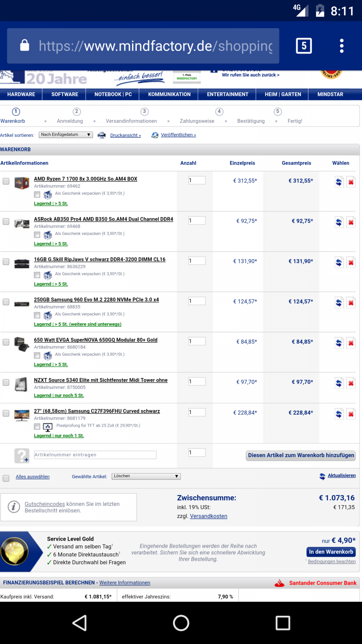Edit quantity field for AMD Ryzen 7
Screen dimensions: 362x644
[x=197, y=180]
